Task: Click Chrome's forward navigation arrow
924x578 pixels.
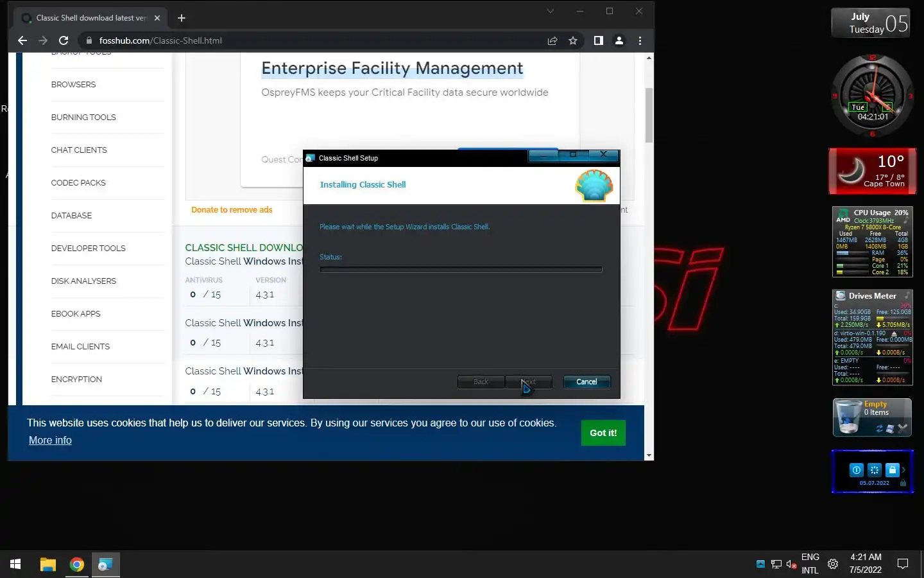Action: [43, 40]
